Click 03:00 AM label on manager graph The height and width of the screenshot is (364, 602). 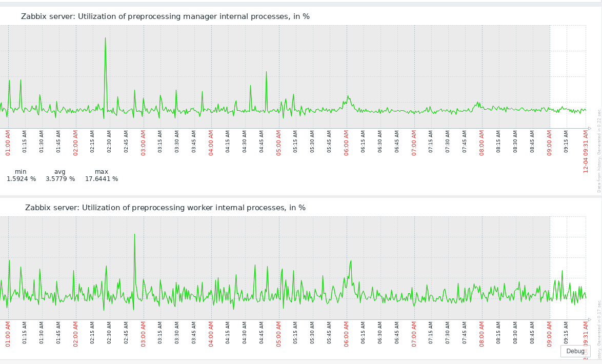(143, 143)
